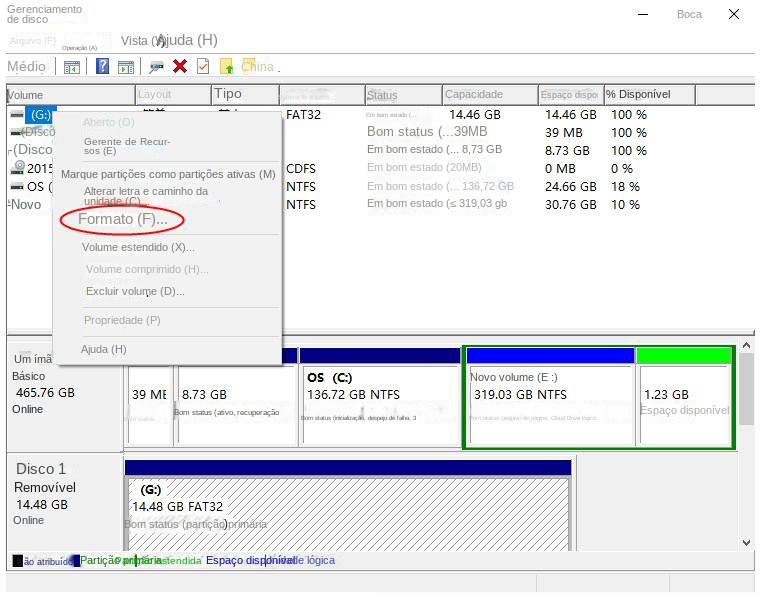
Task: Sort by the Layout column header
Action: point(173,95)
